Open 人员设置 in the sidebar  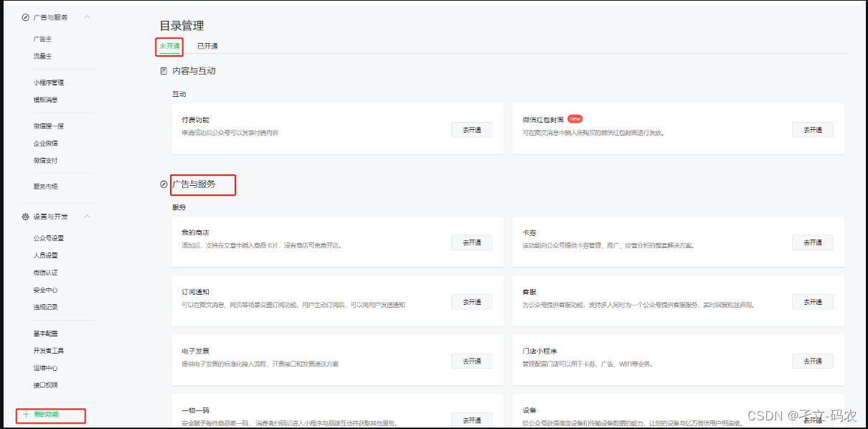tap(45, 255)
